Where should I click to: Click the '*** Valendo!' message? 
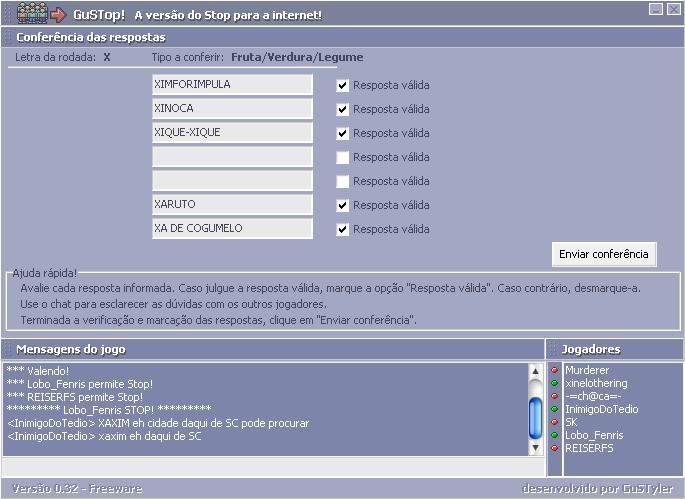coord(38,371)
